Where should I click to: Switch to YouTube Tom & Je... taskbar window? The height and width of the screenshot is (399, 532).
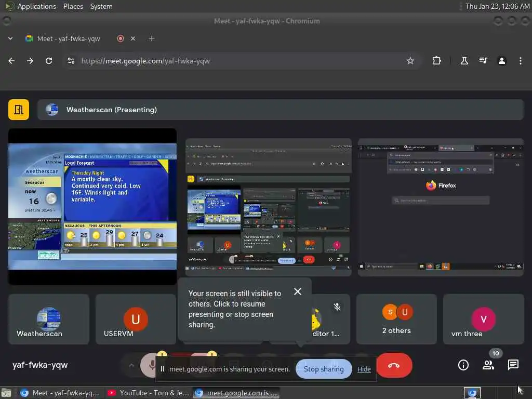[x=148, y=393]
